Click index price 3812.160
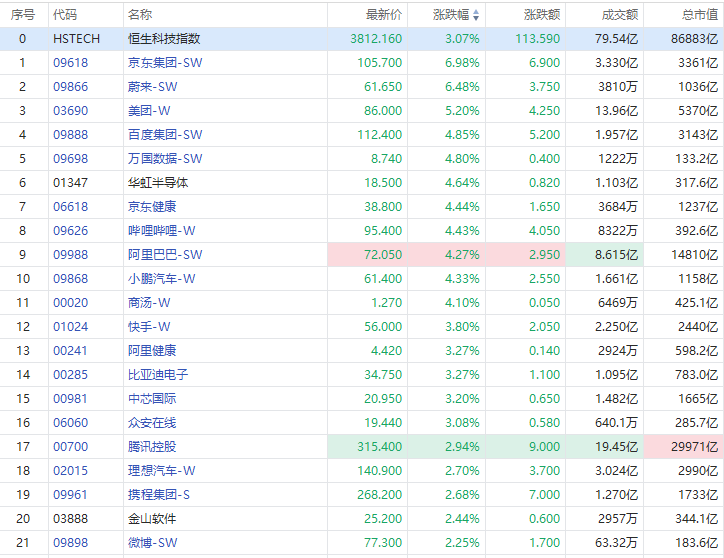 [376, 39]
